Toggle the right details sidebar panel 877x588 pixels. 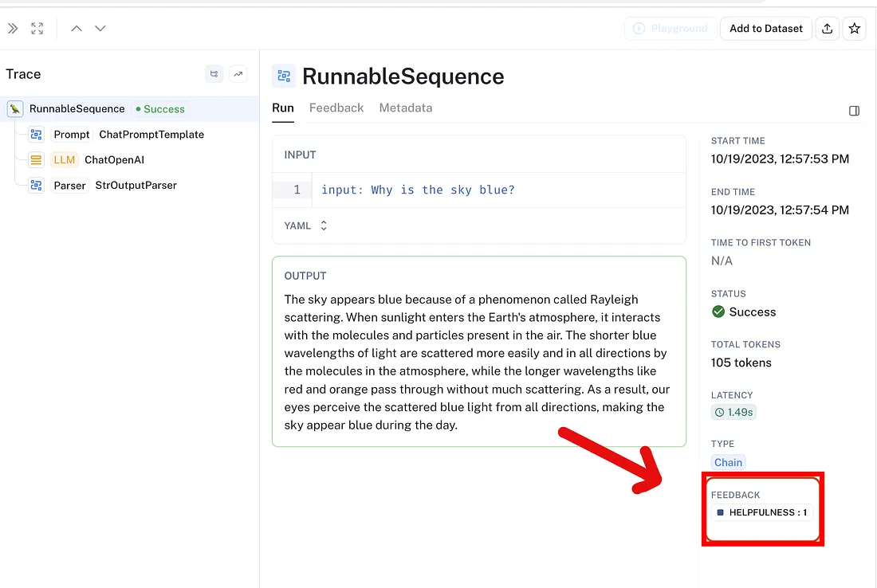[854, 111]
